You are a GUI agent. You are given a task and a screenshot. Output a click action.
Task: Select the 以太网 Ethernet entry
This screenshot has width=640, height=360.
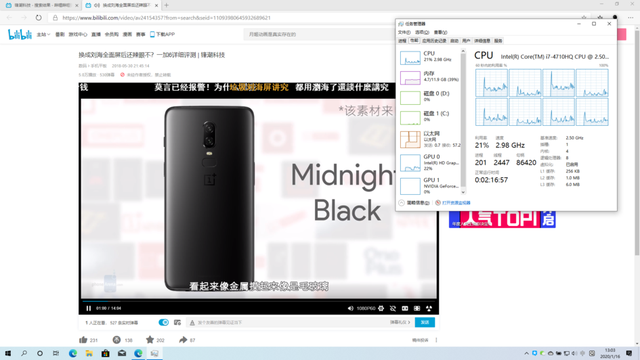tap(429, 139)
